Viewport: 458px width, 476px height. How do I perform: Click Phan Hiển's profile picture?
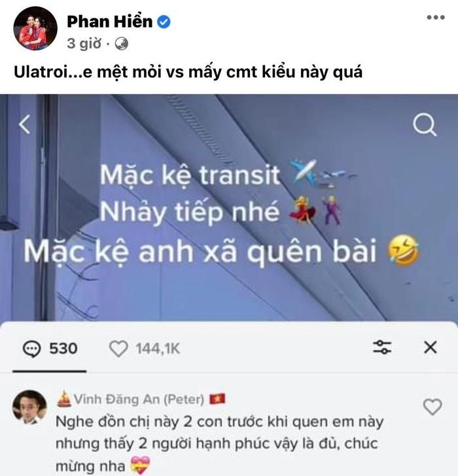pyautogui.click(x=35, y=28)
